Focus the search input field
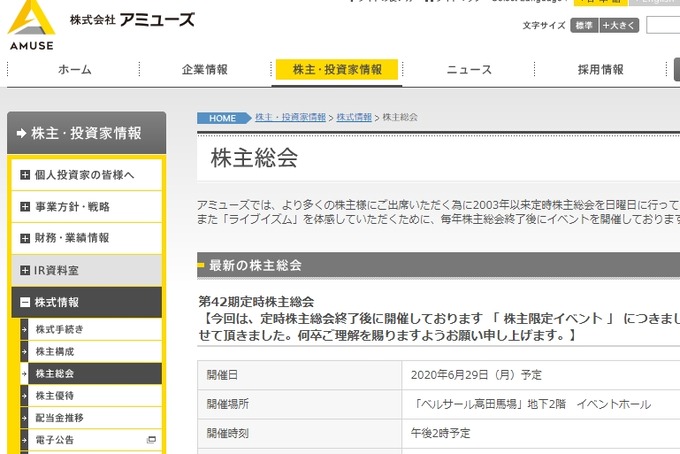Screen dimensions: 680x454 pyautogui.click(x=663, y=25)
